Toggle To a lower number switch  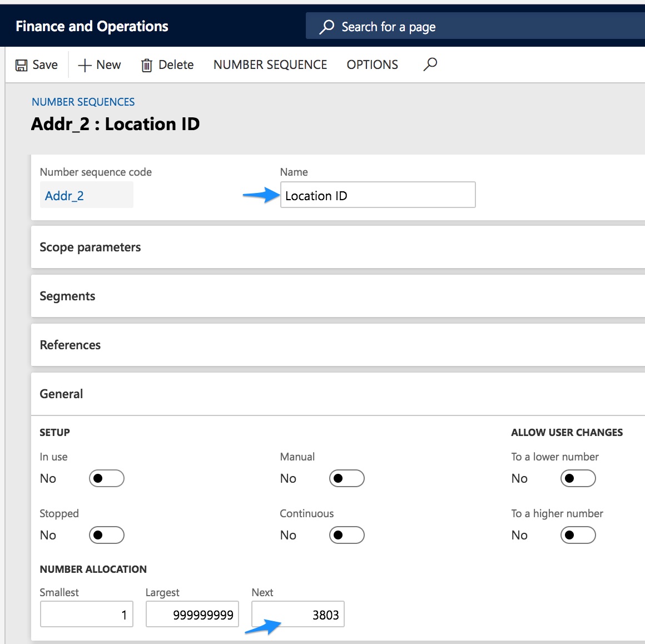[x=578, y=478]
